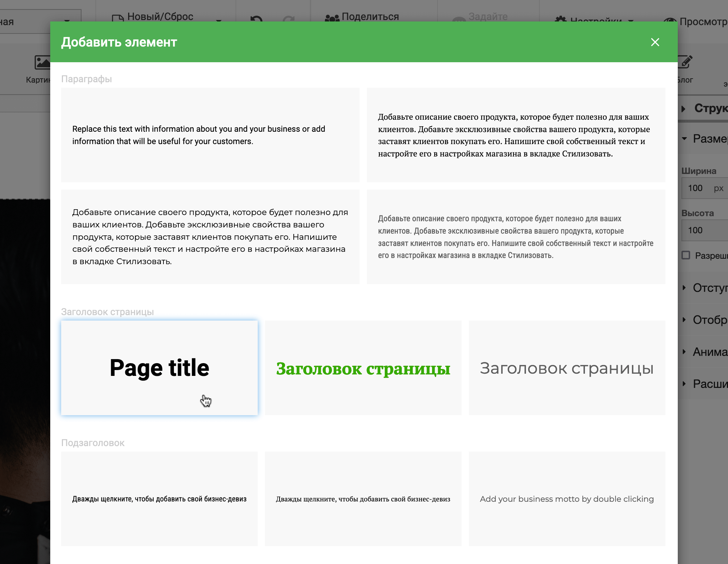Viewport: 728px width, 564px height.
Task: Select the gray condensed paragraph template
Action: (516, 237)
